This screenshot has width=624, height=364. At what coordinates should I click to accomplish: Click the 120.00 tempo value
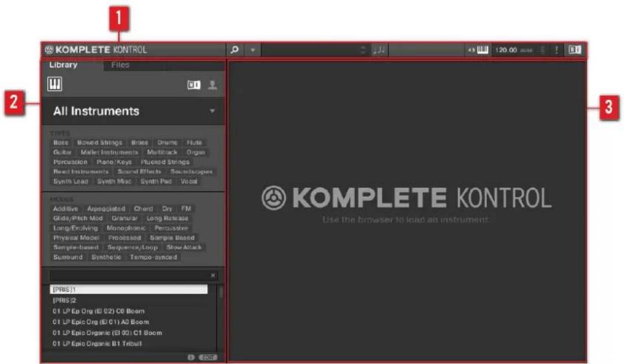tap(506, 50)
